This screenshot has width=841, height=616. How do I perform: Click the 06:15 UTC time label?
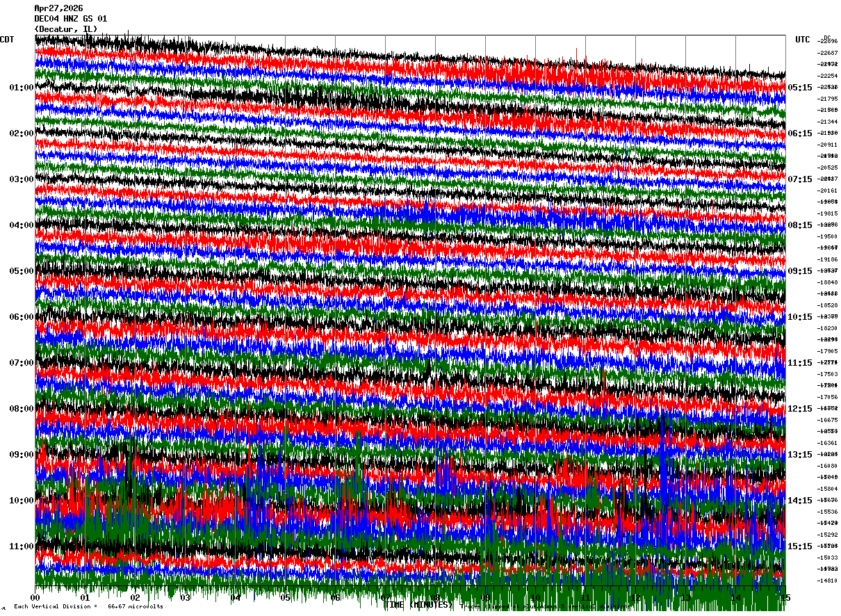click(800, 133)
